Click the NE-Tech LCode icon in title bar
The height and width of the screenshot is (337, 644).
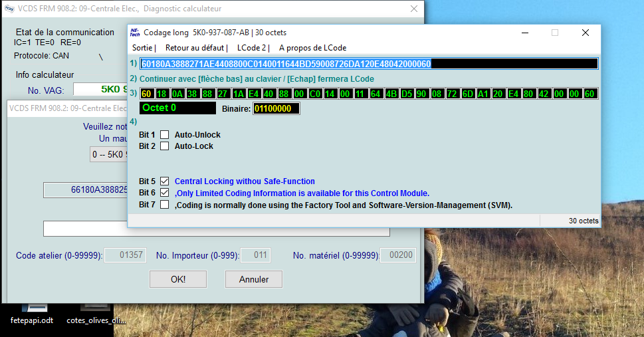[x=135, y=32]
